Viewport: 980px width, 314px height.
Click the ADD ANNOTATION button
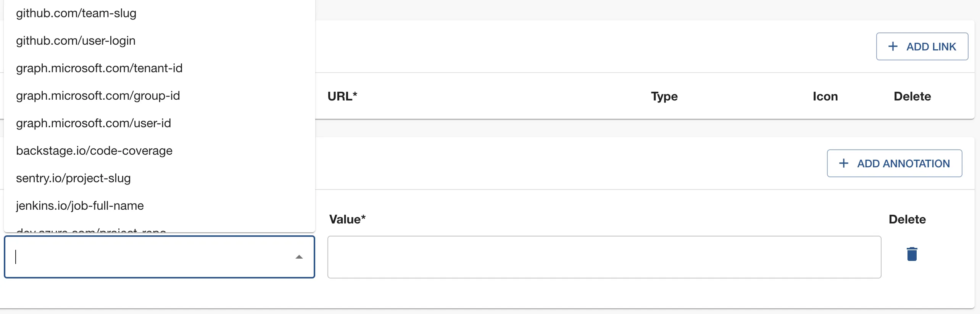pyautogui.click(x=894, y=163)
